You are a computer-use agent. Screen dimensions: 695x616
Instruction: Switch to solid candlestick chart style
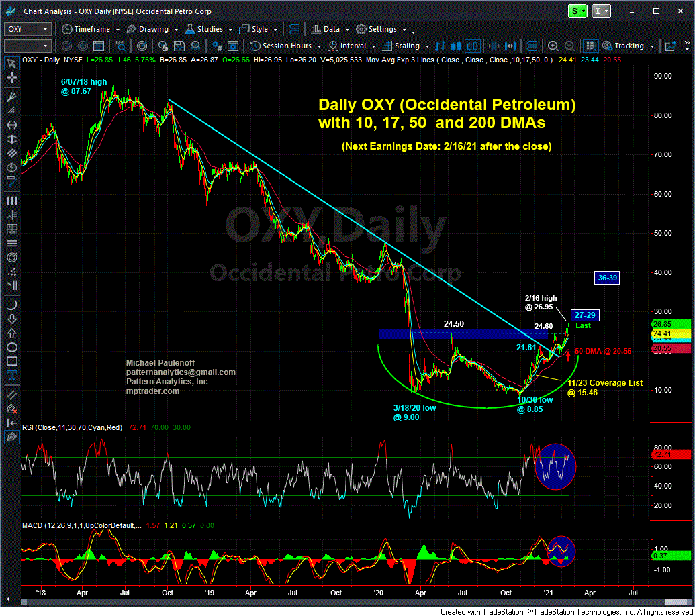point(456,46)
